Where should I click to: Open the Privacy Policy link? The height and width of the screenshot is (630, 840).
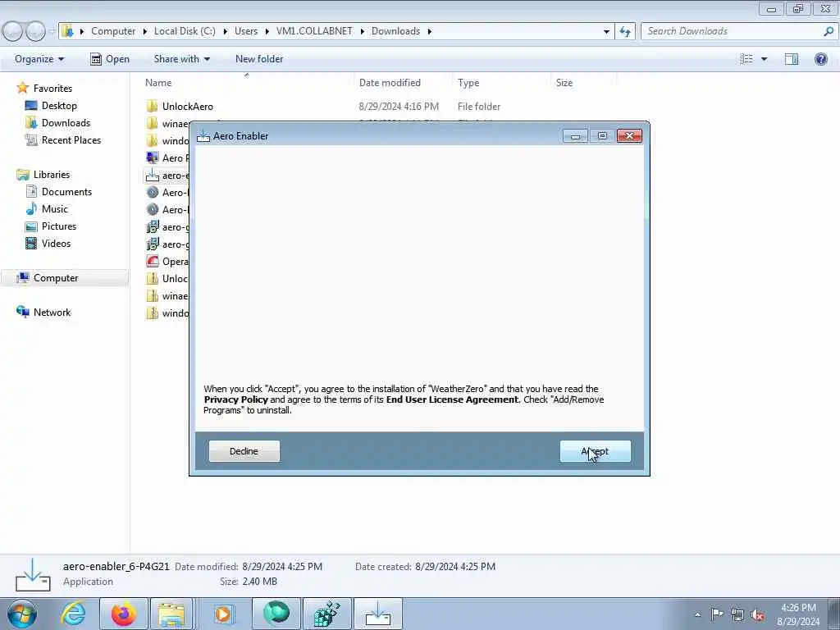(x=235, y=399)
